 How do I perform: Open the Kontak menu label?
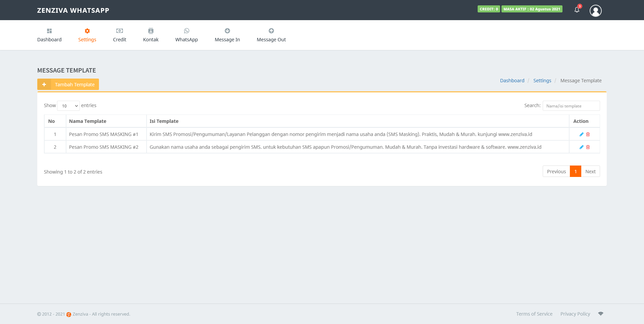pos(151,40)
